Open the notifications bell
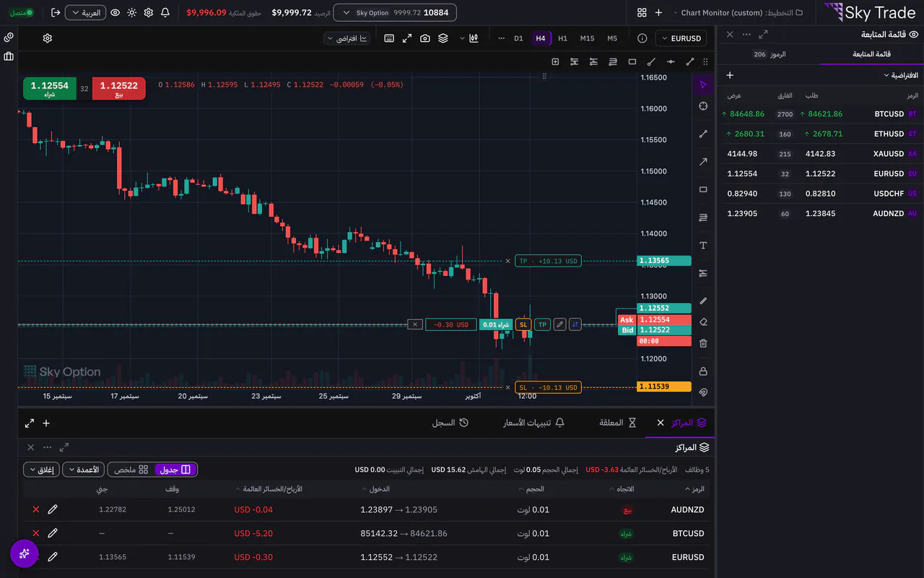924x578 pixels. [165, 13]
